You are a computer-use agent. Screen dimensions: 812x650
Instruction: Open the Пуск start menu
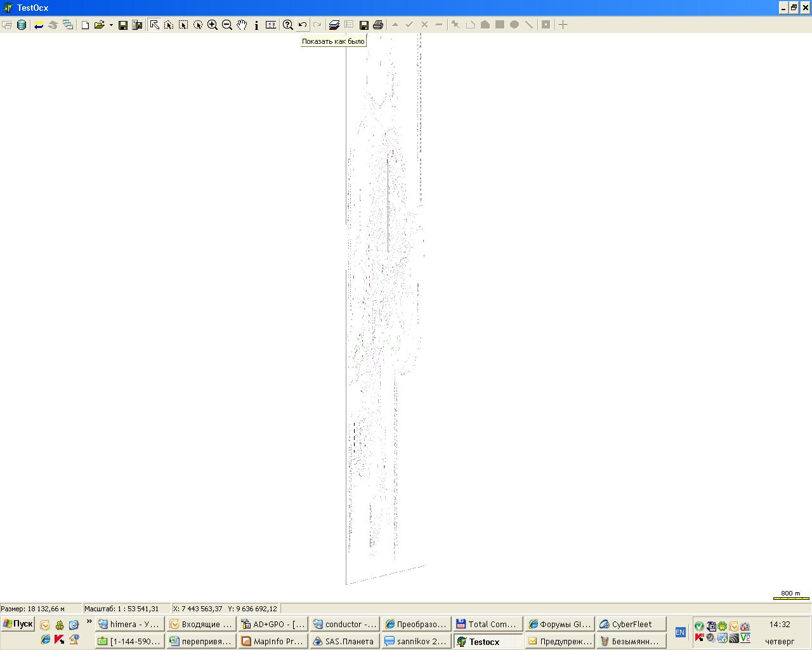click(18, 624)
